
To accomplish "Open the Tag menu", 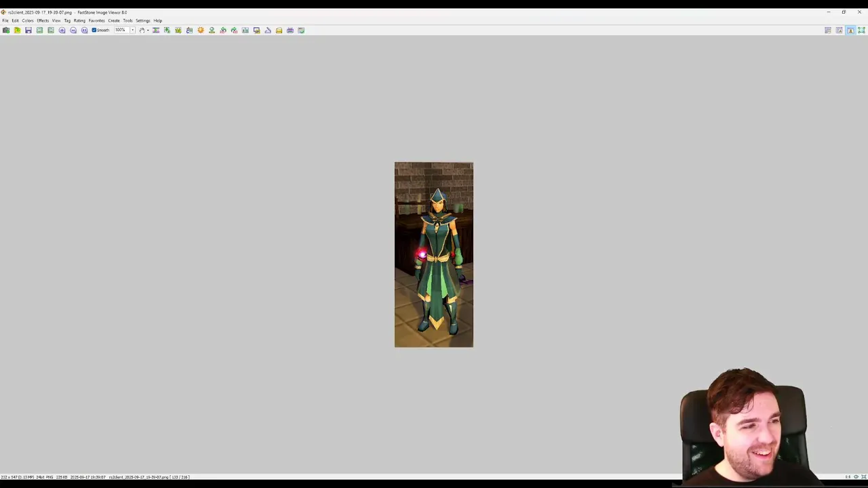I will pyautogui.click(x=67, y=20).
